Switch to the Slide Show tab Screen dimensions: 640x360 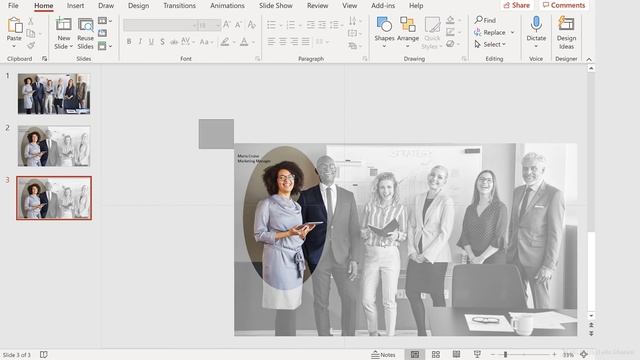(x=276, y=6)
